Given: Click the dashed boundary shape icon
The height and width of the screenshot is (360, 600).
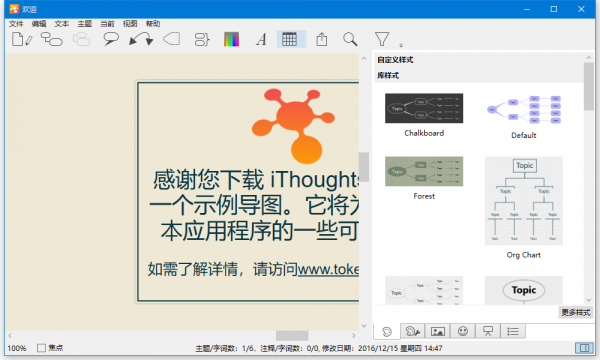Looking at the screenshot, I should click(172, 39).
